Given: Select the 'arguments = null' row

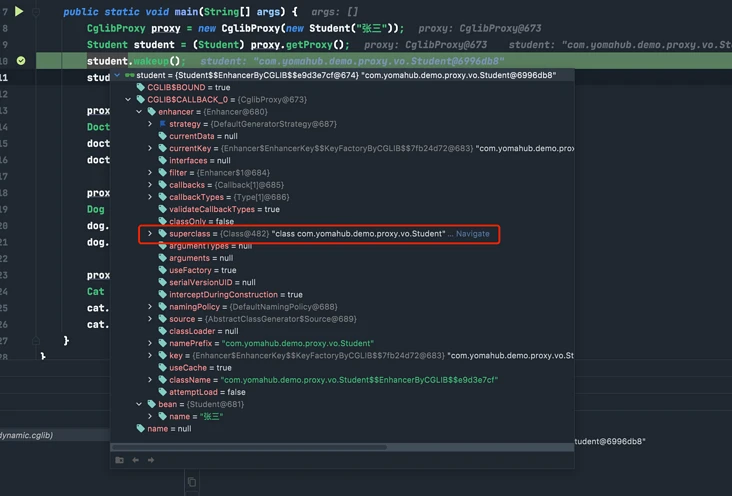Looking at the screenshot, I should click(342, 258).
